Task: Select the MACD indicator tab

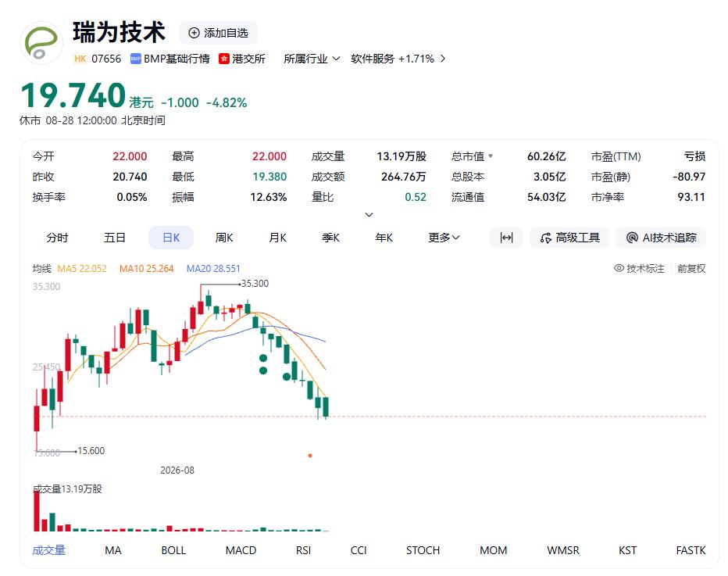Action: [241, 550]
